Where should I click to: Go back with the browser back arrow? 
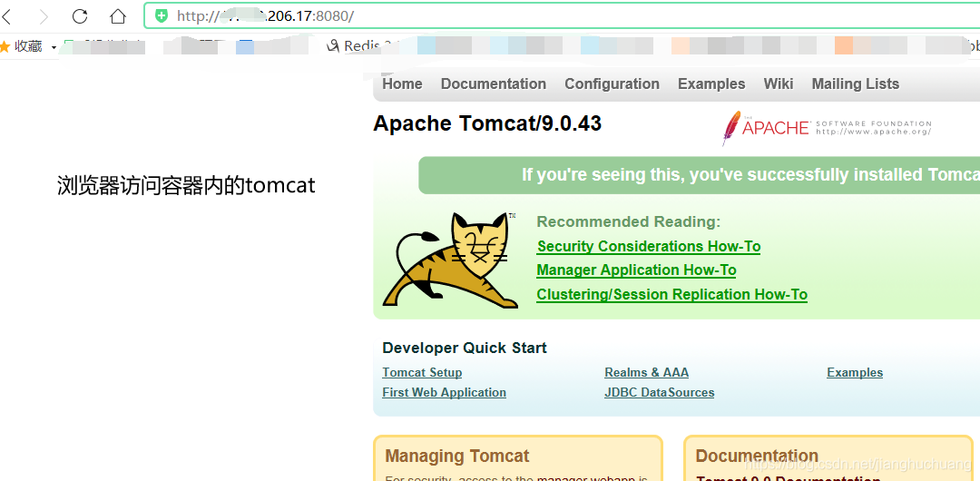click(x=7, y=16)
